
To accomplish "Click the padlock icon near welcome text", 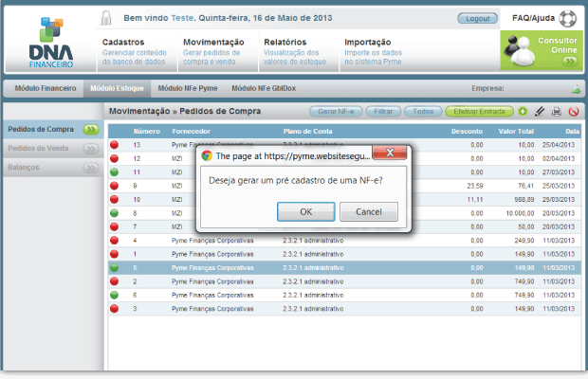I will (109, 18).
